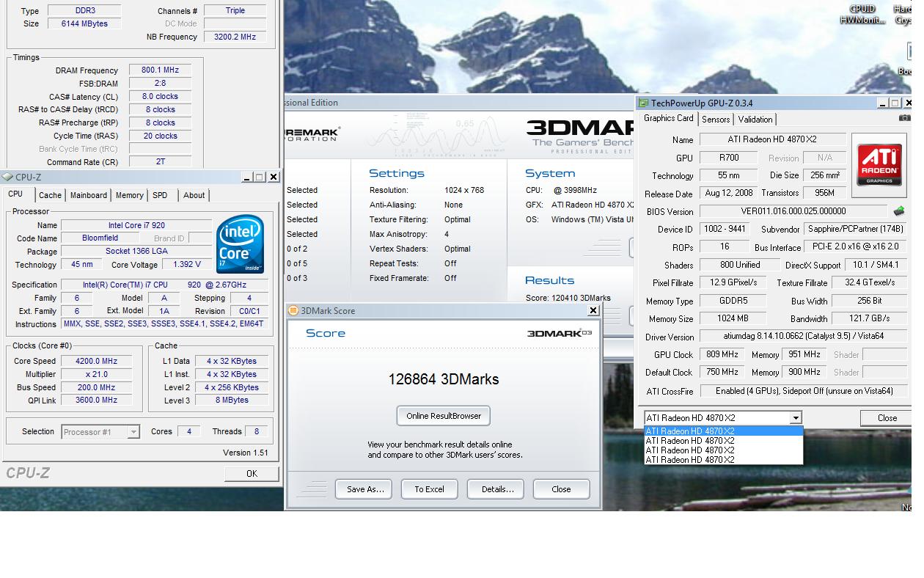Click the Core Speed value 4200.0 MHz
The height and width of the screenshot is (578, 924).
[97, 361]
